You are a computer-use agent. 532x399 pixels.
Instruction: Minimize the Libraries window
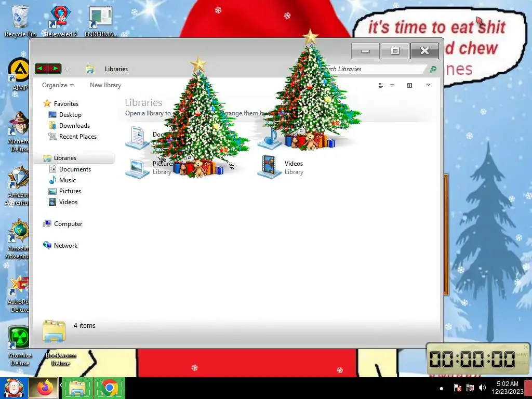point(365,51)
